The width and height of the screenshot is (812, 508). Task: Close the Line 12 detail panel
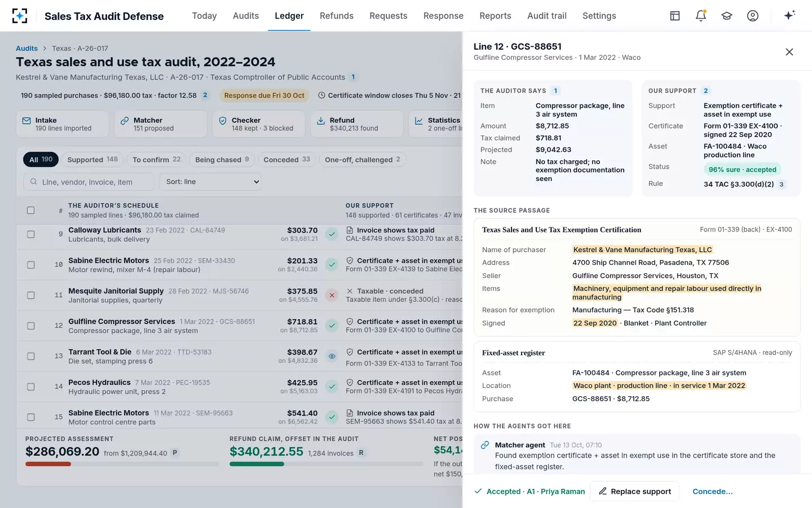789,52
